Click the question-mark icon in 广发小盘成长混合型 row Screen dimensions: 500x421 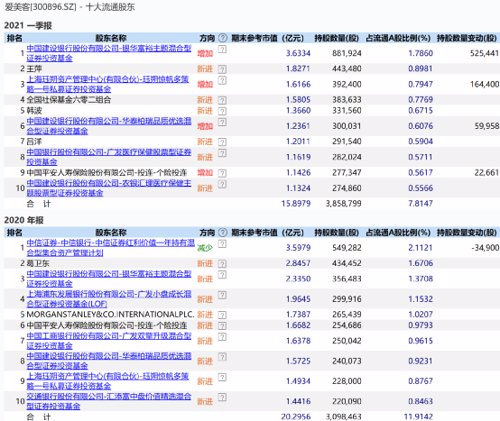point(222,295)
